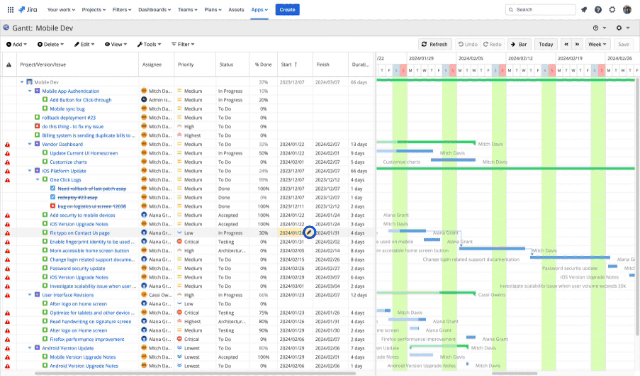The height and width of the screenshot is (376, 640).
Task: Open the Week zoom dropdown
Action: click(597, 44)
